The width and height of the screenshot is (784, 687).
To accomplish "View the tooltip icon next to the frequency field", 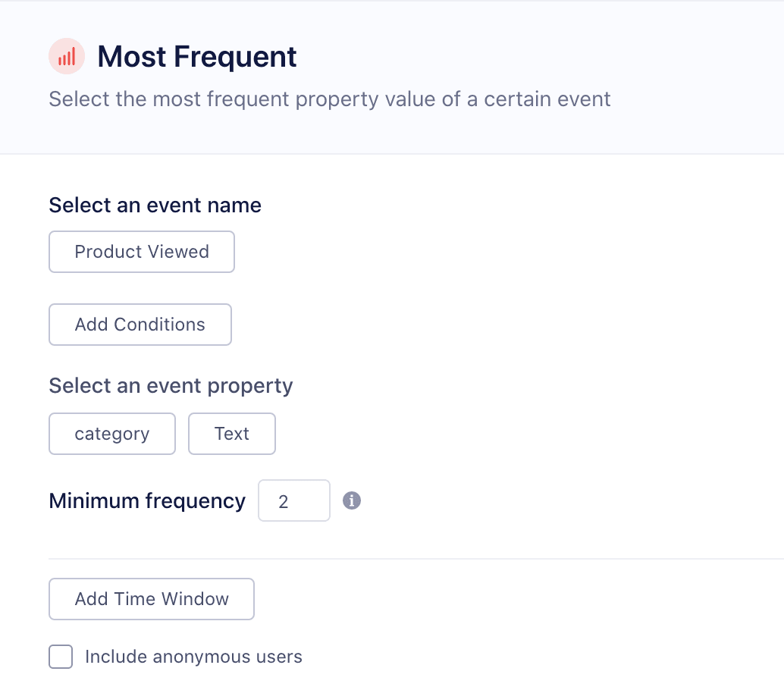I will [352, 500].
